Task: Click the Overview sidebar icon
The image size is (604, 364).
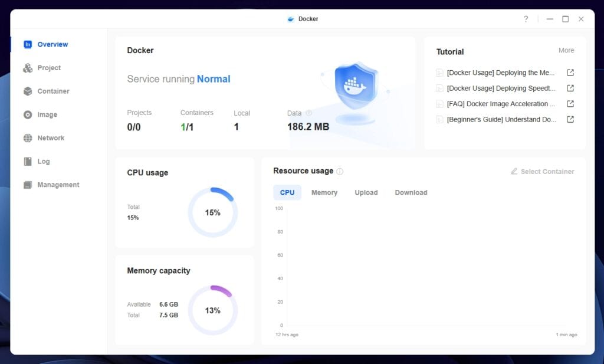Action: 28,44
